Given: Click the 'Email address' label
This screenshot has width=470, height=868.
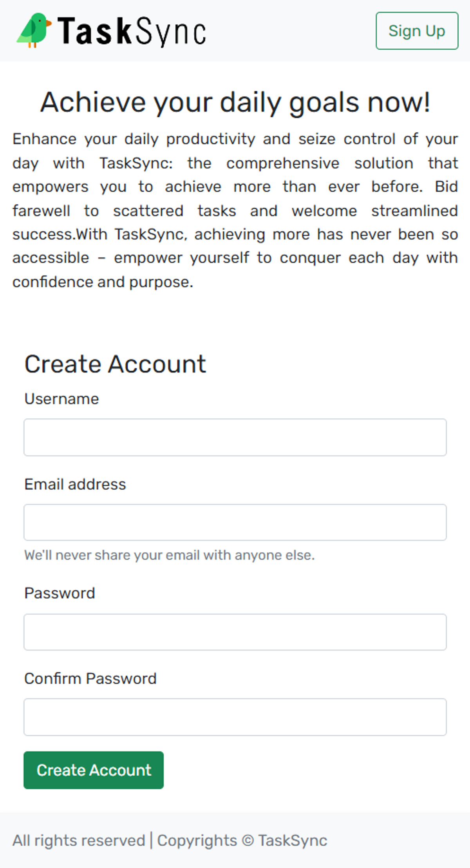Looking at the screenshot, I should pyautogui.click(x=75, y=484).
